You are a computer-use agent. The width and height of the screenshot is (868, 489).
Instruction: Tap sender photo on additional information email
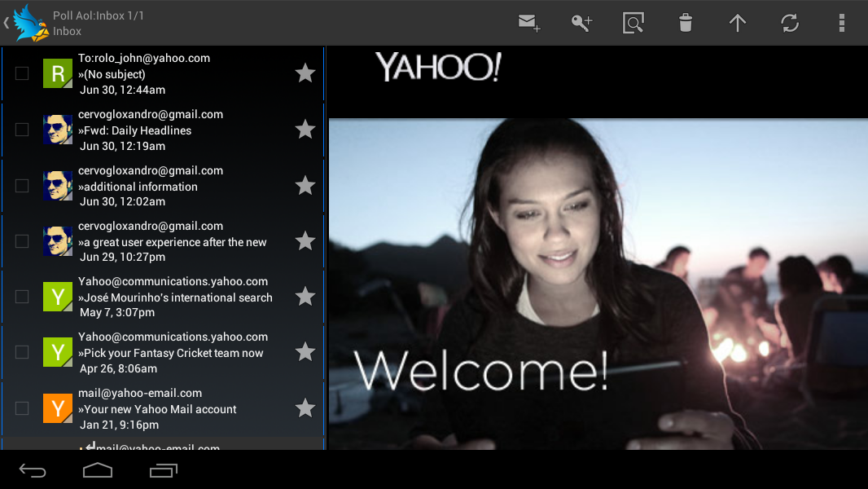tap(58, 186)
